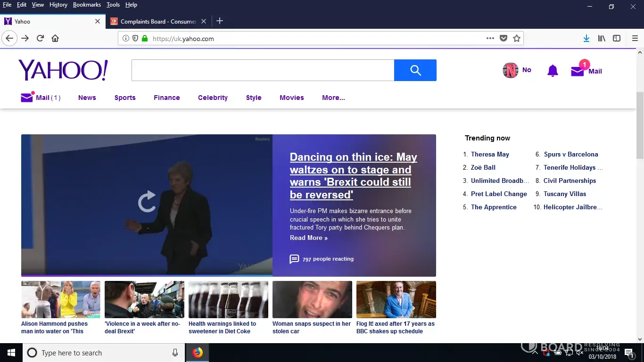Open the Firefox hamburger menu
This screenshot has width=644, height=362.
click(635, 39)
